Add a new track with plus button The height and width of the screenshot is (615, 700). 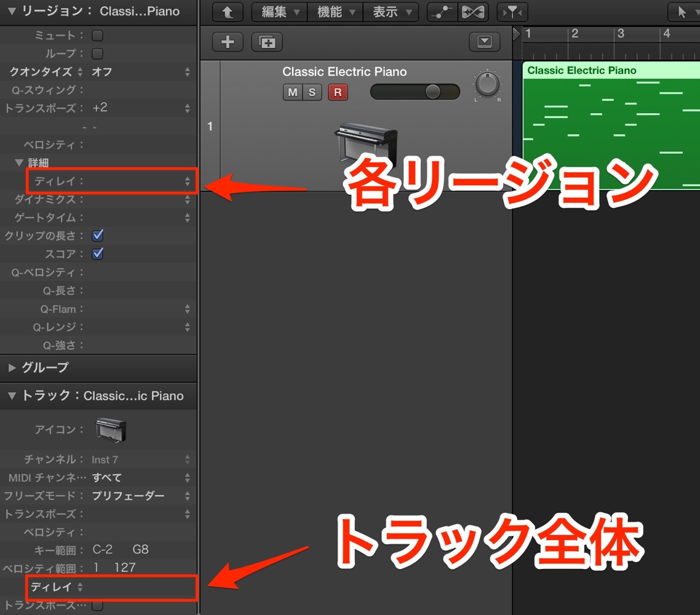point(228,42)
